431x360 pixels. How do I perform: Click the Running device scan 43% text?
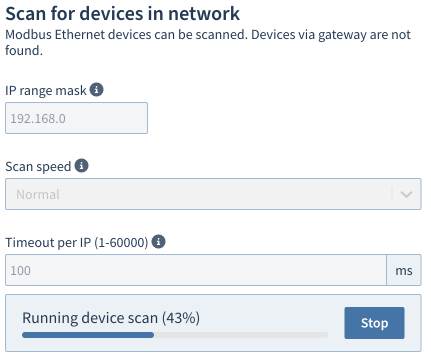pyautogui.click(x=111, y=318)
